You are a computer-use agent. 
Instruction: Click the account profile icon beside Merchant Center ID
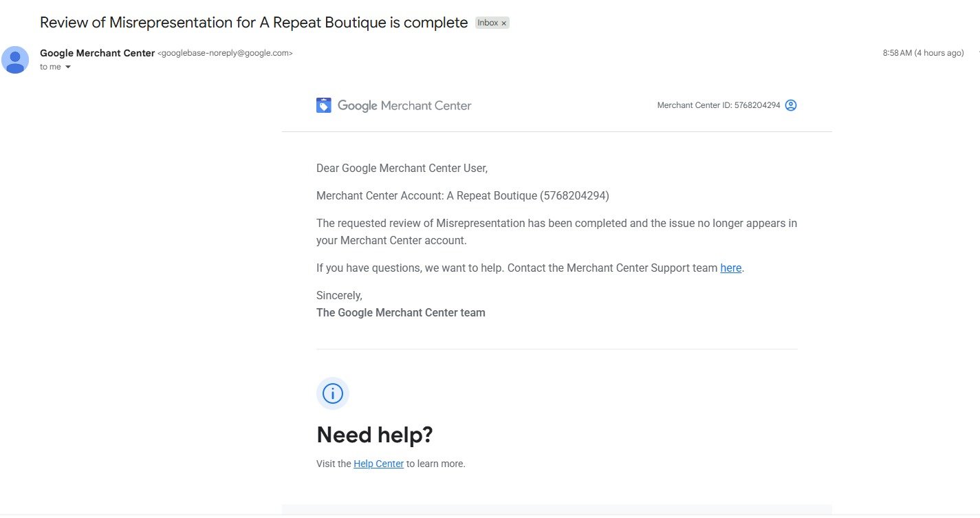coord(791,105)
